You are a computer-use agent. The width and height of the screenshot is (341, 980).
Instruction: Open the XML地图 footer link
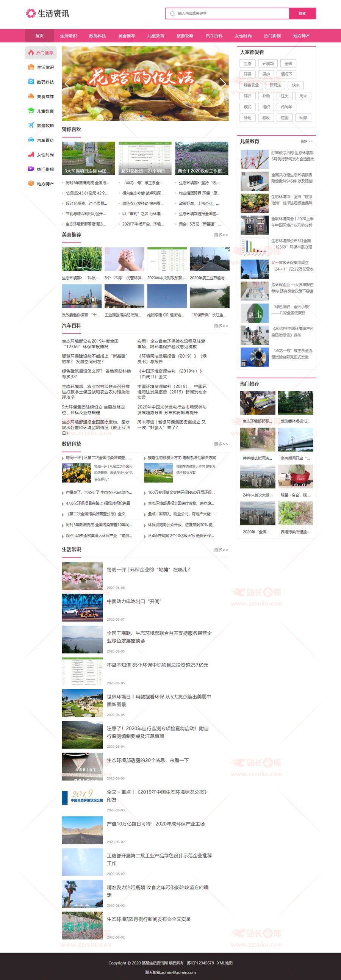(x=225, y=963)
